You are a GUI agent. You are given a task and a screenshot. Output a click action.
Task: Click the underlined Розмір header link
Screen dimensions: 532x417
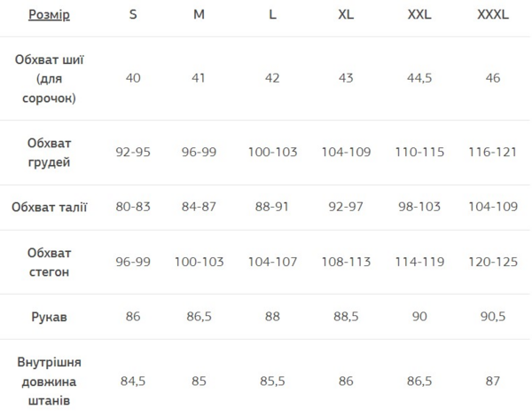point(49,15)
